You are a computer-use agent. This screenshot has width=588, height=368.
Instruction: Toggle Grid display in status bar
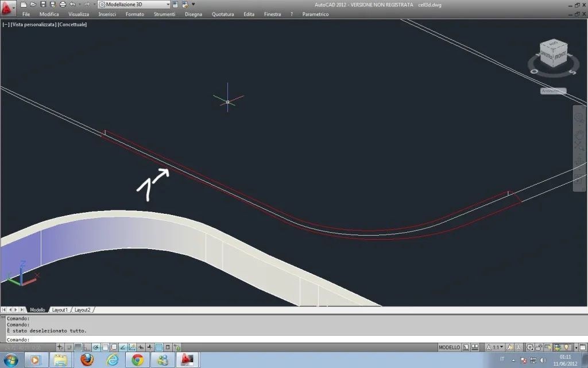(78, 347)
